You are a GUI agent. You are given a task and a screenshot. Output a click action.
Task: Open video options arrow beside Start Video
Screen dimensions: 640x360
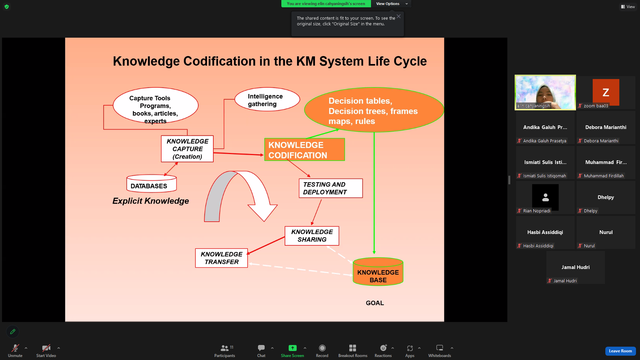(x=58, y=348)
